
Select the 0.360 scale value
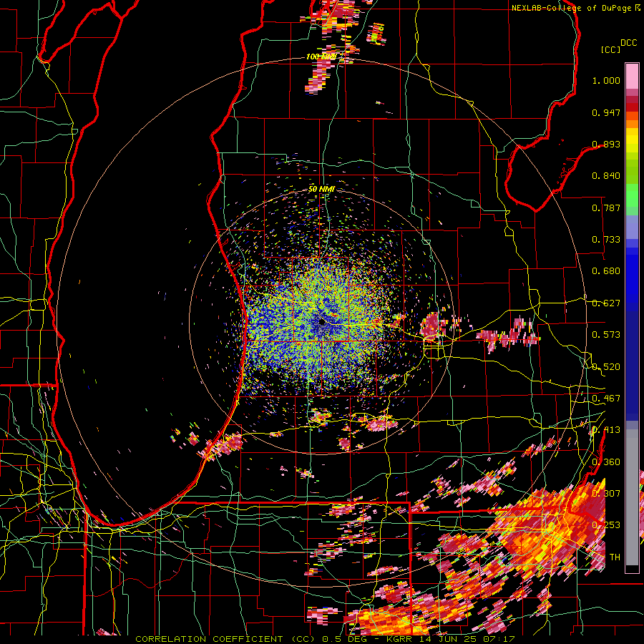pyautogui.click(x=606, y=462)
